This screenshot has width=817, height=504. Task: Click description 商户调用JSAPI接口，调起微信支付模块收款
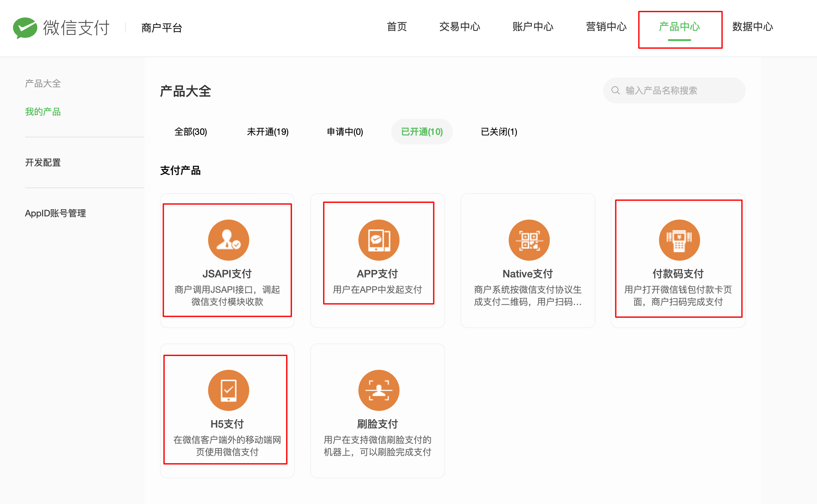click(227, 296)
